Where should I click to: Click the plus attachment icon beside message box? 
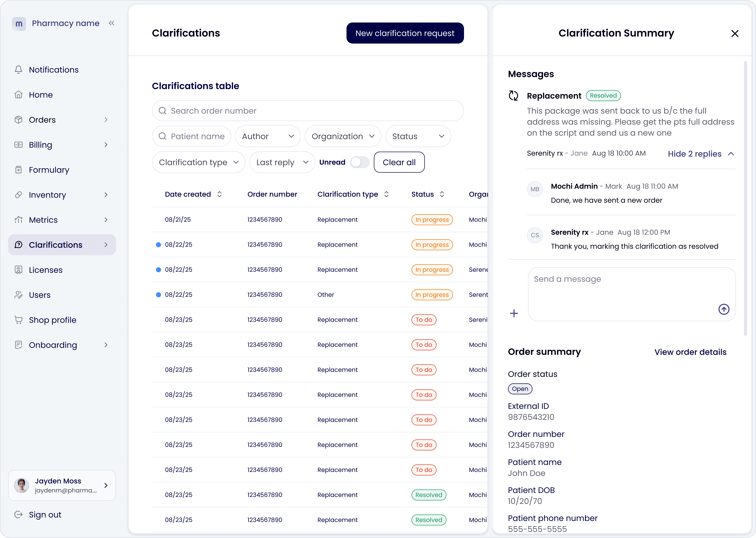point(514,313)
